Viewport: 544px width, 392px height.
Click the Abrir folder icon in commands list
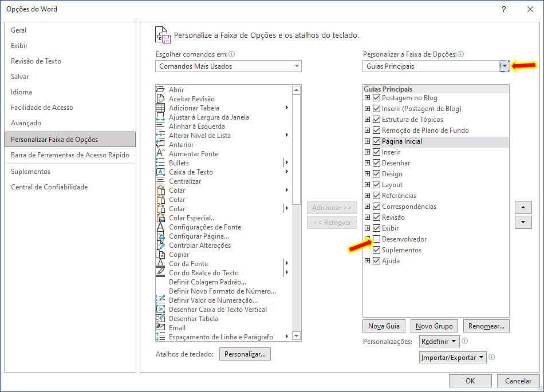[x=160, y=89]
